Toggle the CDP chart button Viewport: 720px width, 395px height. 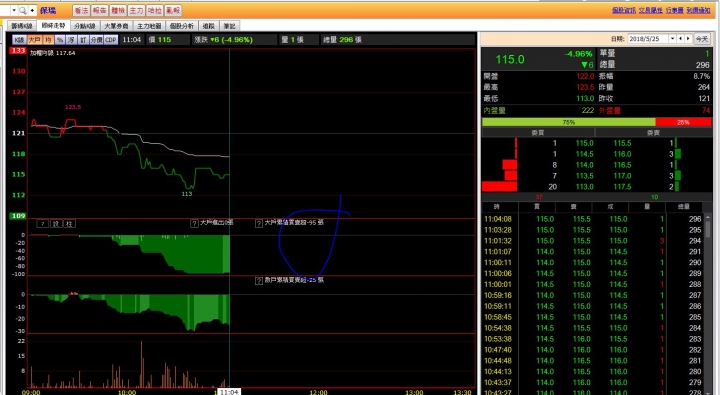tap(111, 40)
